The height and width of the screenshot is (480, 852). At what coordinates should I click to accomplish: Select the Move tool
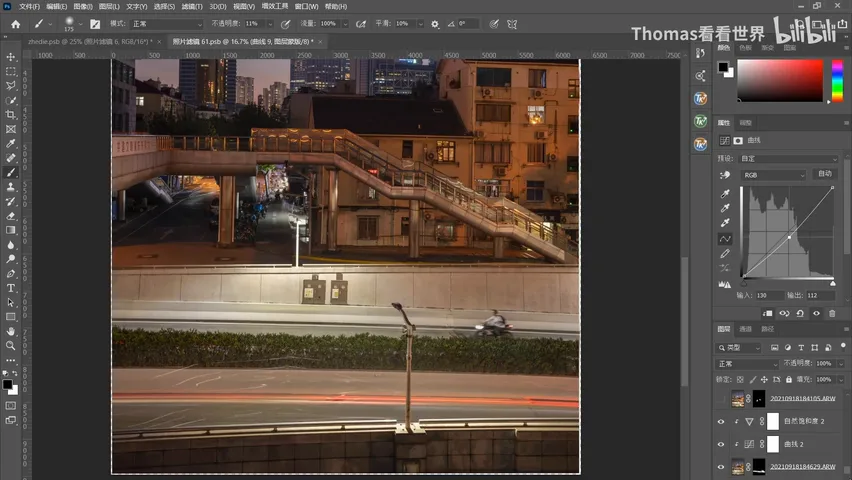[10, 57]
